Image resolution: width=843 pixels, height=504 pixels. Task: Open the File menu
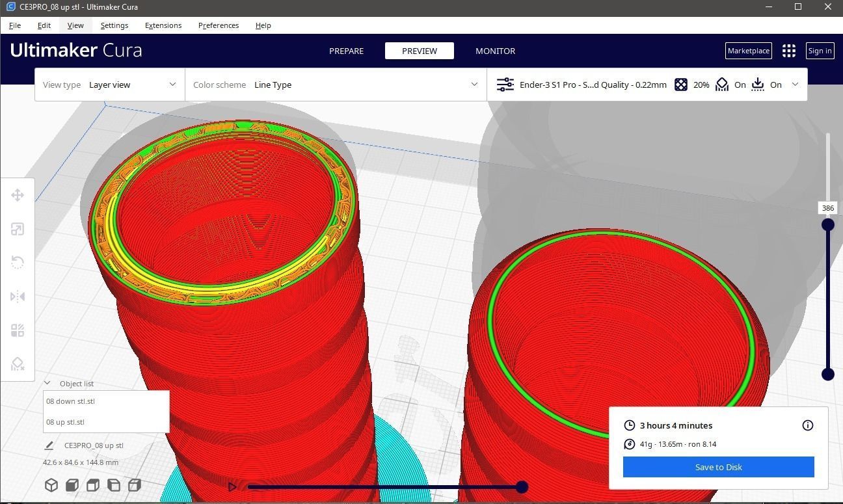coord(15,25)
